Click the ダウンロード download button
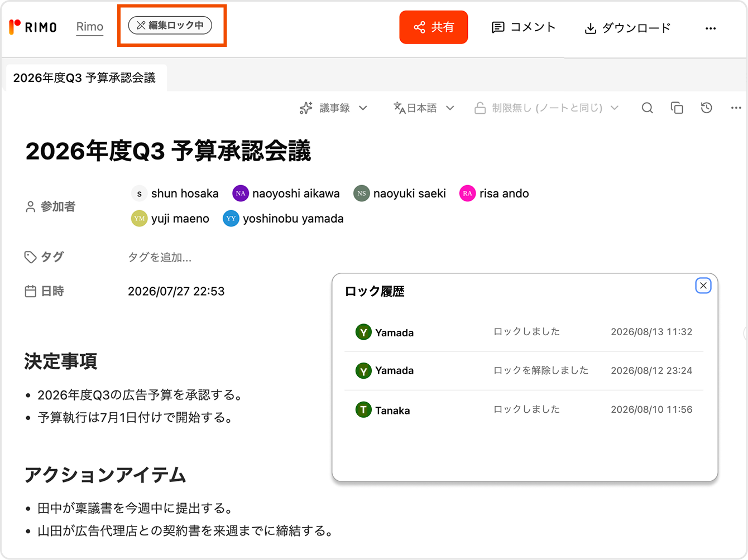 tap(627, 28)
